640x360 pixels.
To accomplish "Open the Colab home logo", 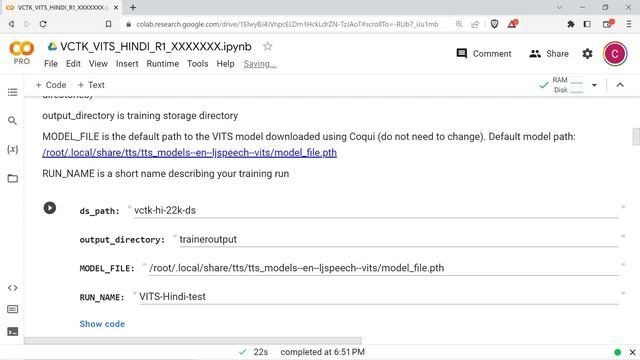I will tap(22, 49).
